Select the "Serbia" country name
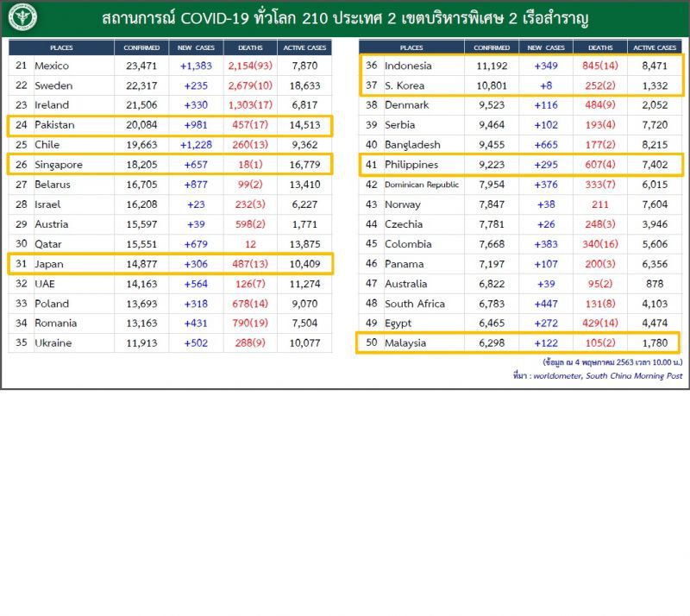Screen dimensions: 690x616 pyautogui.click(x=399, y=125)
